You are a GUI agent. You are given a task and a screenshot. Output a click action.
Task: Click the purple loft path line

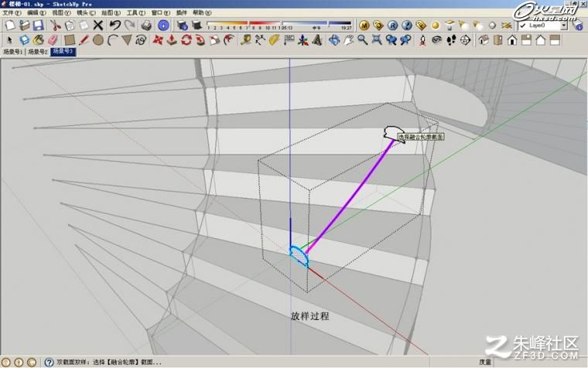tap(350, 196)
